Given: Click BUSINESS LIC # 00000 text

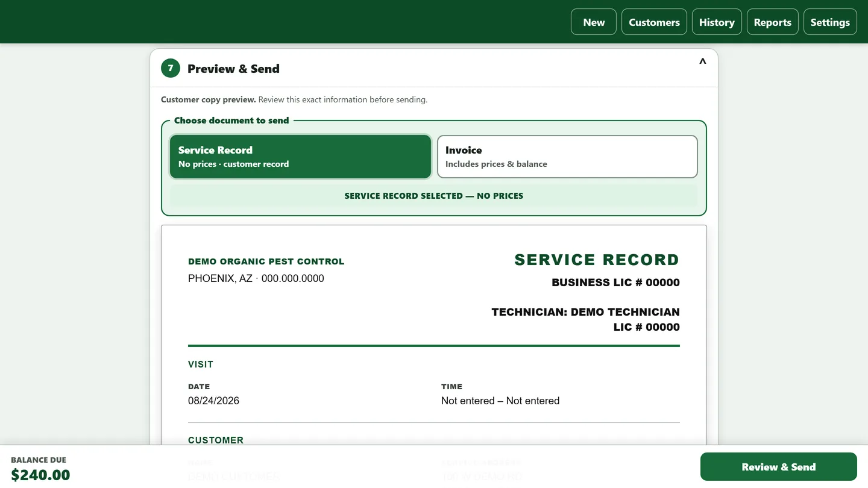Looking at the screenshot, I should tap(615, 283).
